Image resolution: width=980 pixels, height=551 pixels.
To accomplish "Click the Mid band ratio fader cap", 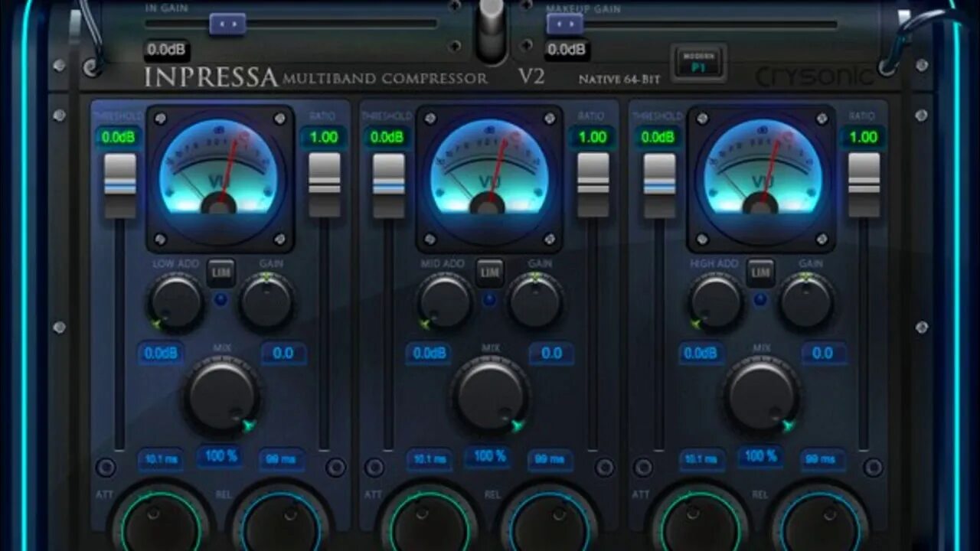I will 593,185.
